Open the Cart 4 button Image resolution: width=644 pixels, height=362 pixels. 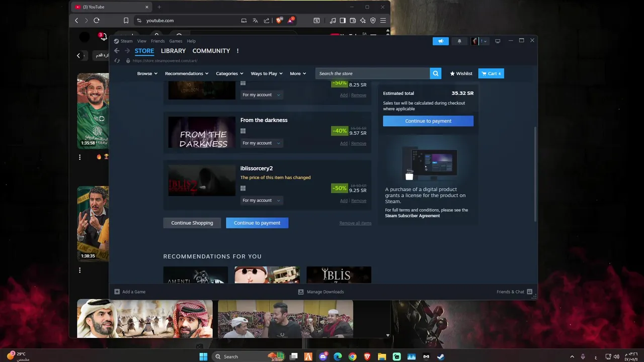click(x=491, y=73)
